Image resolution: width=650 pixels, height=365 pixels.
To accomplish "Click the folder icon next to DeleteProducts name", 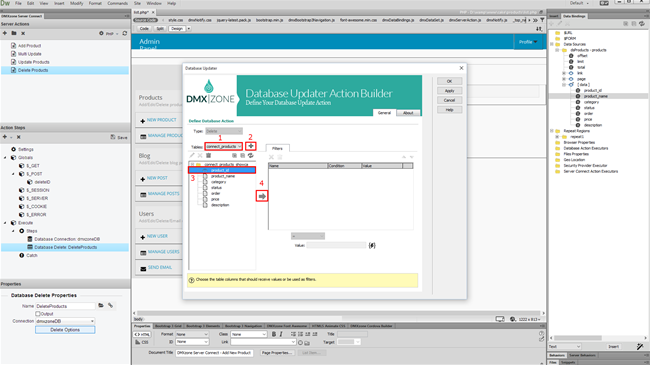I will (x=101, y=306).
